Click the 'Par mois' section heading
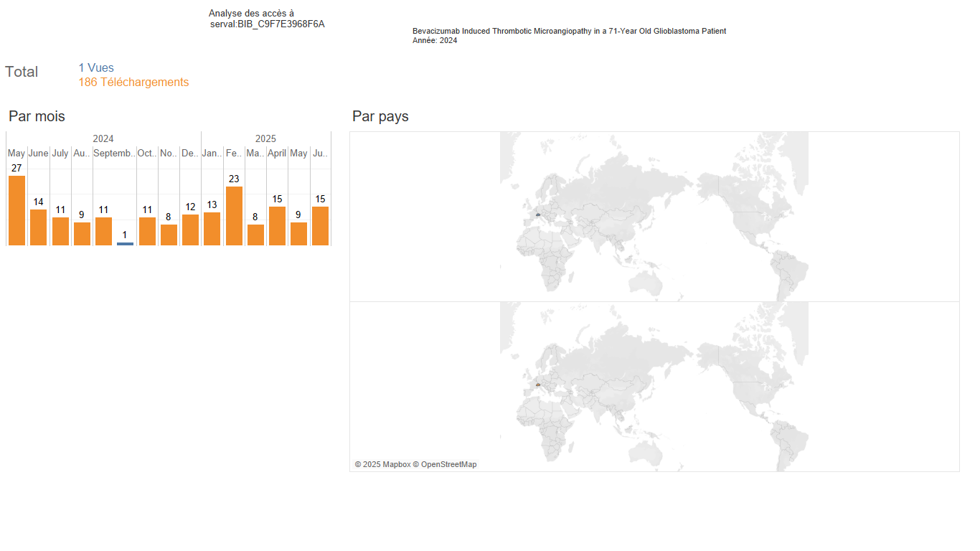The width and height of the screenshot is (980, 551). click(x=37, y=116)
